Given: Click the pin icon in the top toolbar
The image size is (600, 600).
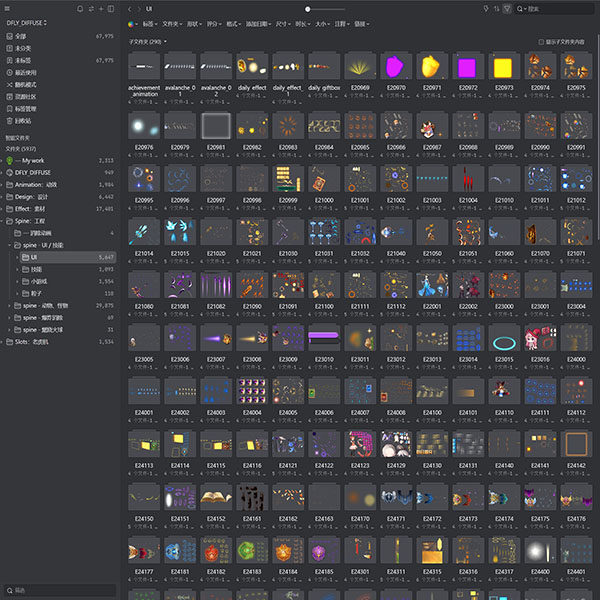Looking at the screenshot, I should coord(486,8).
